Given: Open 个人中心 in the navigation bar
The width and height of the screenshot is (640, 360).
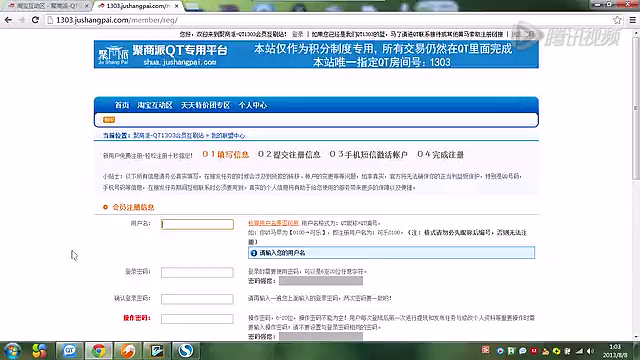Looking at the screenshot, I should tap(253, 105).
